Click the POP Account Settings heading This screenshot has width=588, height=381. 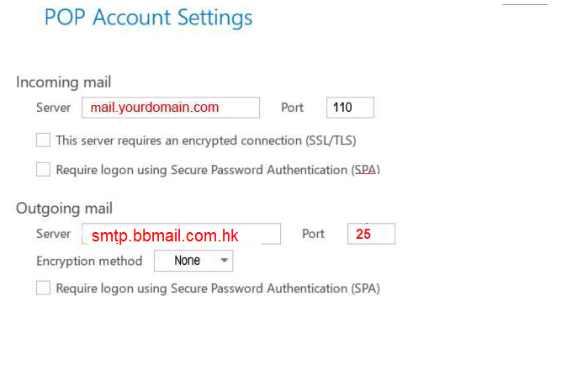pyautogui.click(x=148, y=17)
